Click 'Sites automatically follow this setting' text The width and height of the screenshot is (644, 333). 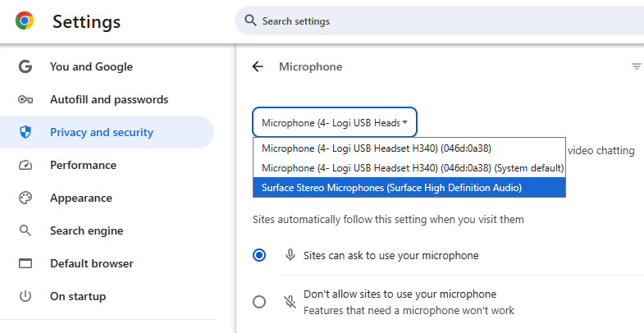(388, 219)
